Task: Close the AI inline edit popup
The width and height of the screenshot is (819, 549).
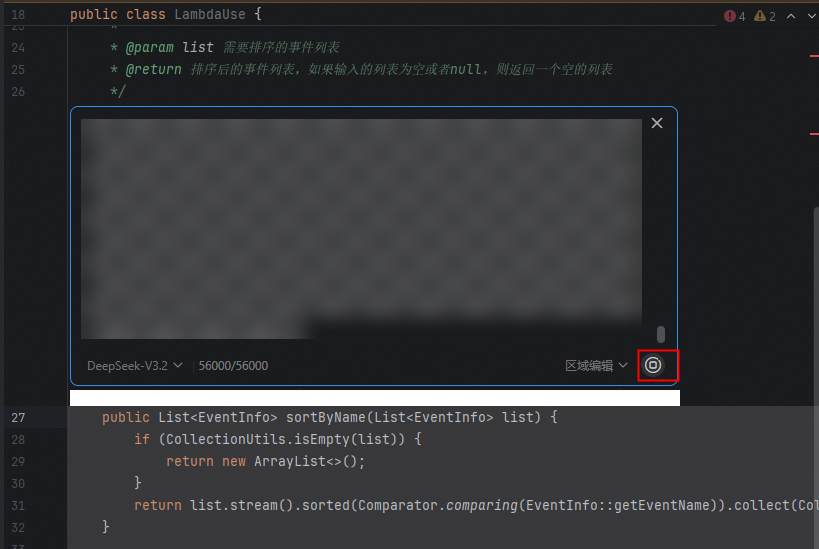Action: [657, 123]
